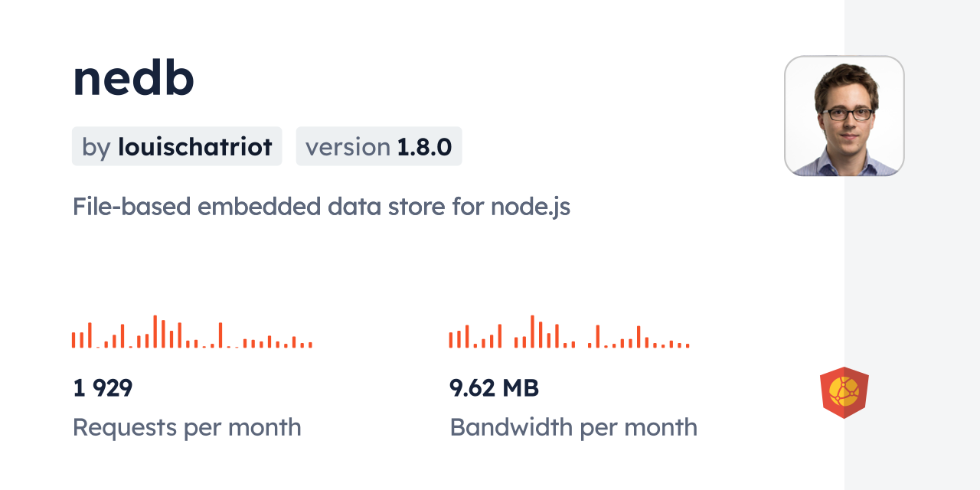Click the 'Requests per month' label

coord(187,427)
